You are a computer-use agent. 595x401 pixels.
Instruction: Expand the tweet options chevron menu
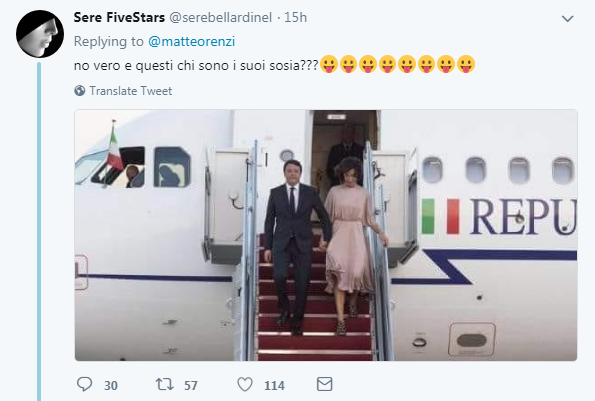(x=567, y=18)
